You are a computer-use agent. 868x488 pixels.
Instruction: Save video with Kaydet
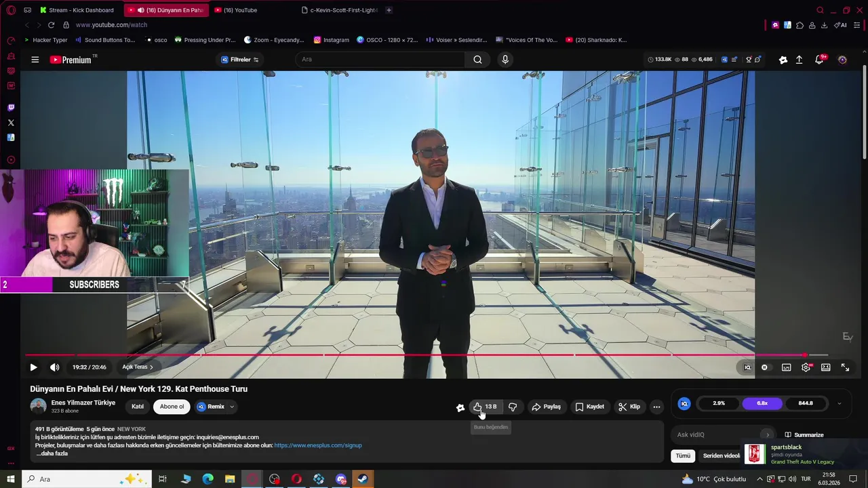[x=590, y=407]
